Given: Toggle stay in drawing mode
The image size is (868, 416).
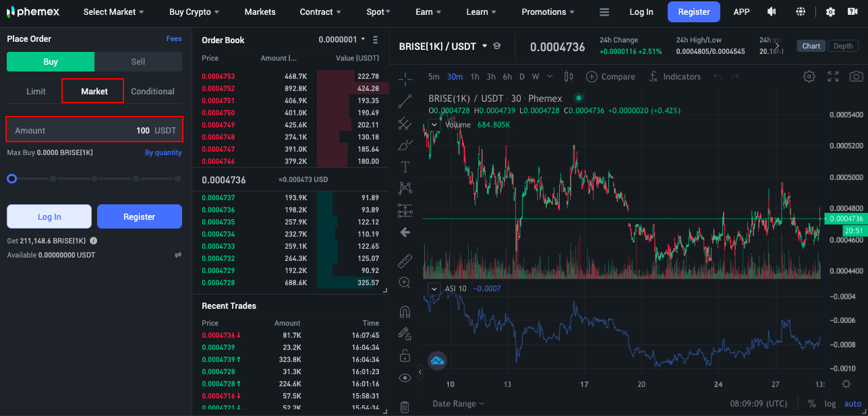Looking at the screenshot, I should (x=405, y=333).
